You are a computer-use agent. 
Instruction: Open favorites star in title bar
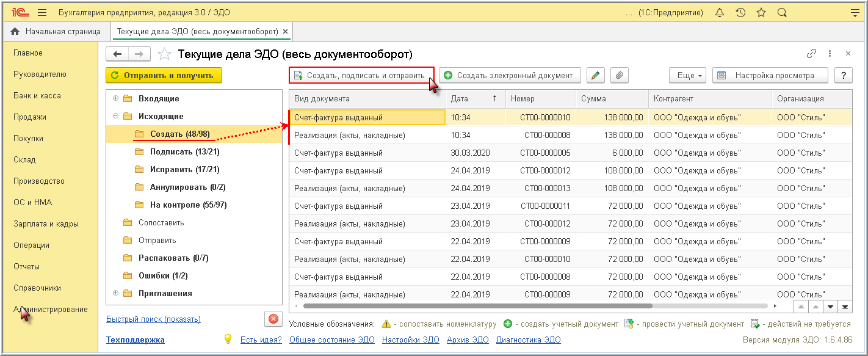pos(761,13)
